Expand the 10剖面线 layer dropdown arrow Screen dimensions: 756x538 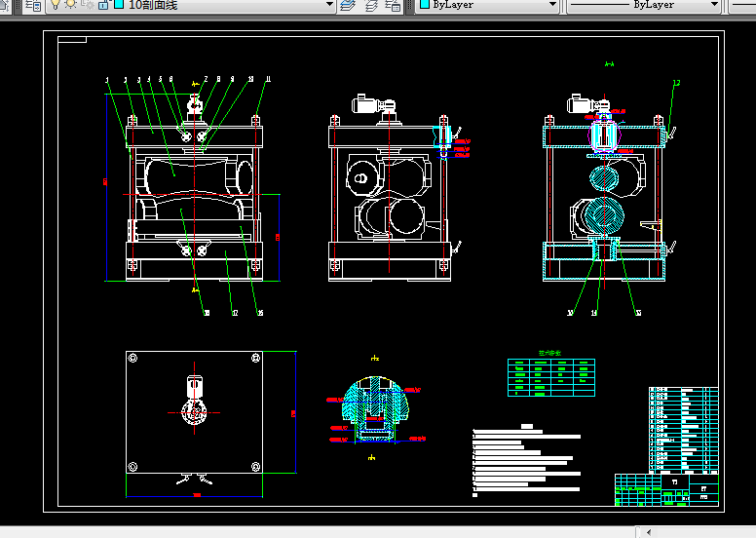(x=329, y=4)
